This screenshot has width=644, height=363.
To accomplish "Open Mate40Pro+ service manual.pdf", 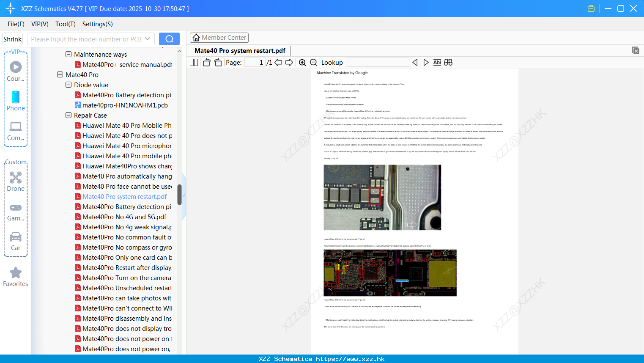I will (123, 64).
